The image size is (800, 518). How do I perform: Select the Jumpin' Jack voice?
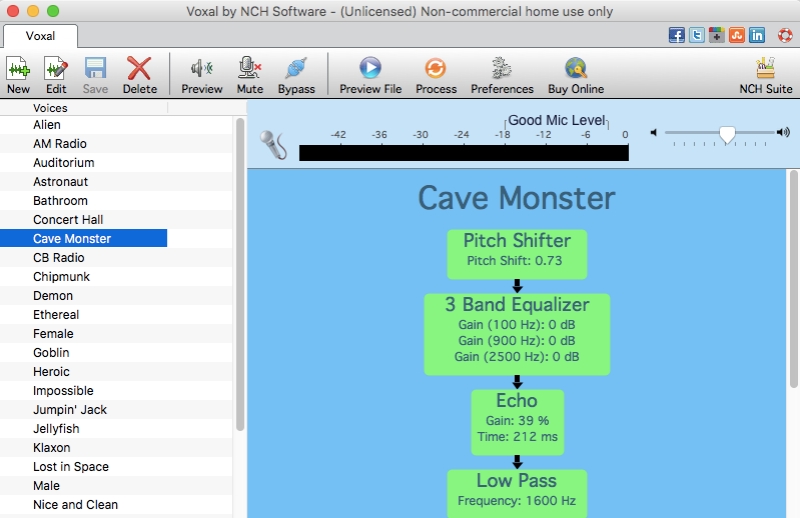[116, 410]
